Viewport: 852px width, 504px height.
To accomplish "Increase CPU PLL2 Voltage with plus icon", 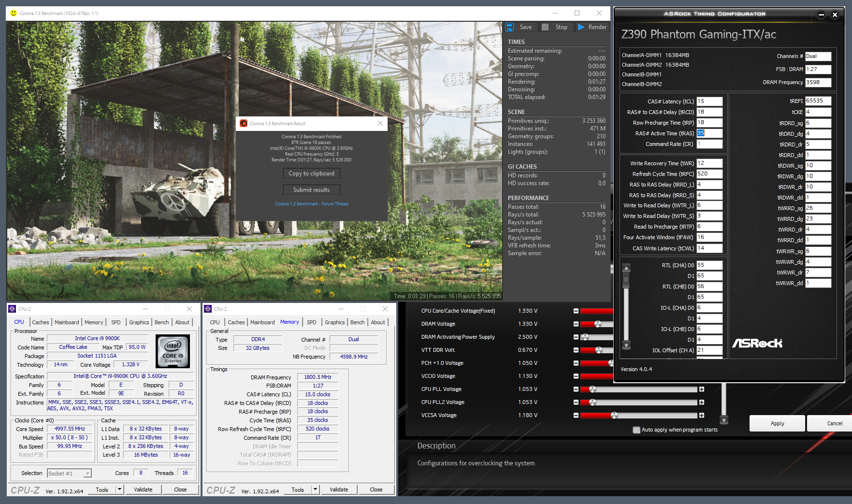I will click(x=702, y=402).
